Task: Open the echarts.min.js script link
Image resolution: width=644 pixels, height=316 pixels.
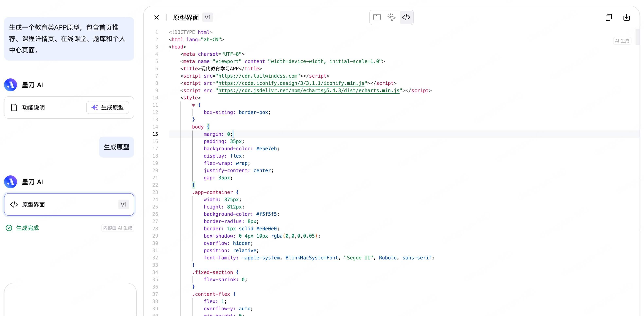Action: pyautogui.click(x=309, y=91)
